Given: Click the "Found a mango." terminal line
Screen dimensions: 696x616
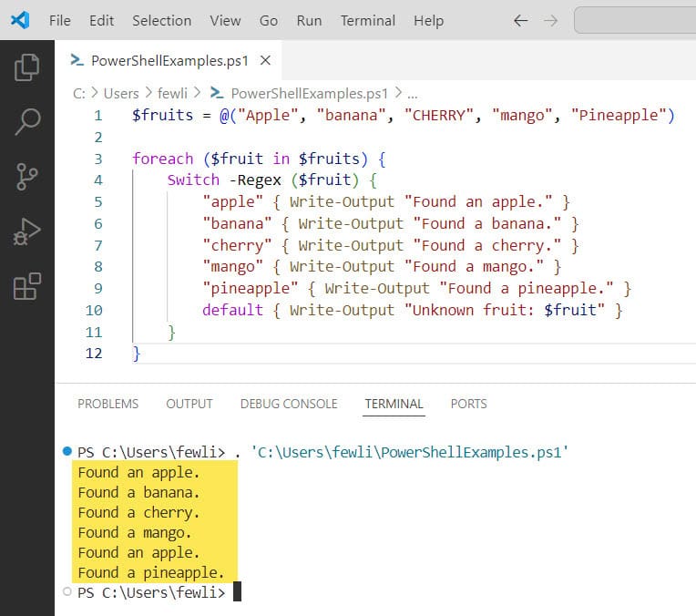Looking at the screenshot, I should tap(135, 532).
